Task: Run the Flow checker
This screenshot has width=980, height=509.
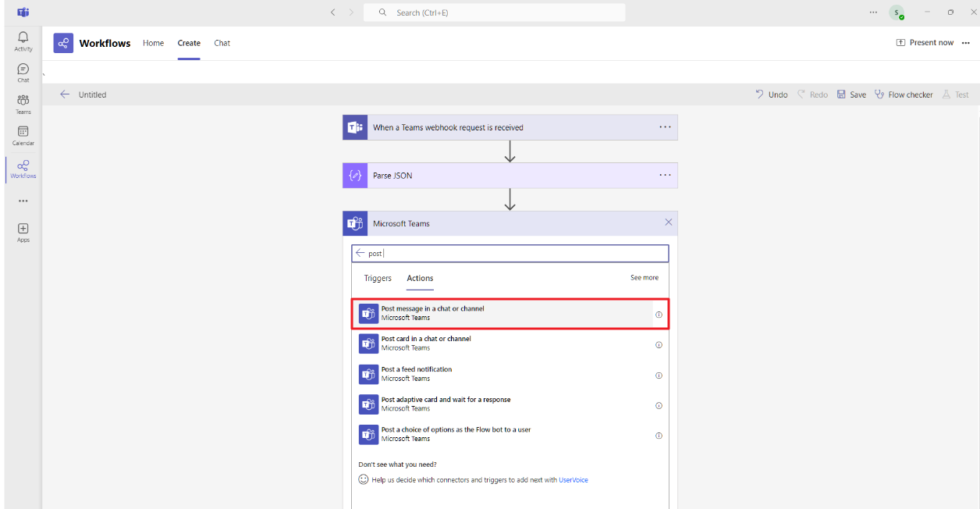Action: tap(904, 94)
